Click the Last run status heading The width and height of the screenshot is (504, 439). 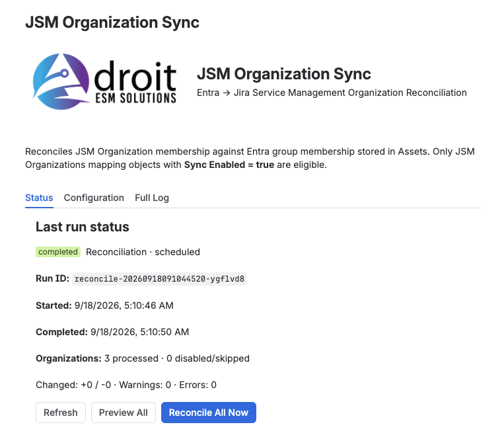[83, 227]
